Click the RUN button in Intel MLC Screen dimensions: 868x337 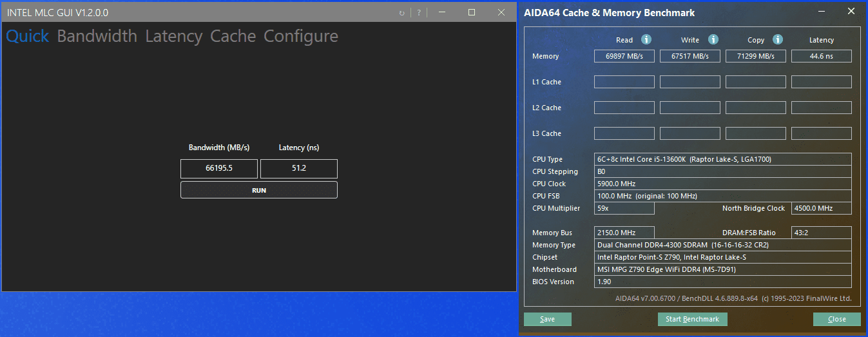(259, 190)
